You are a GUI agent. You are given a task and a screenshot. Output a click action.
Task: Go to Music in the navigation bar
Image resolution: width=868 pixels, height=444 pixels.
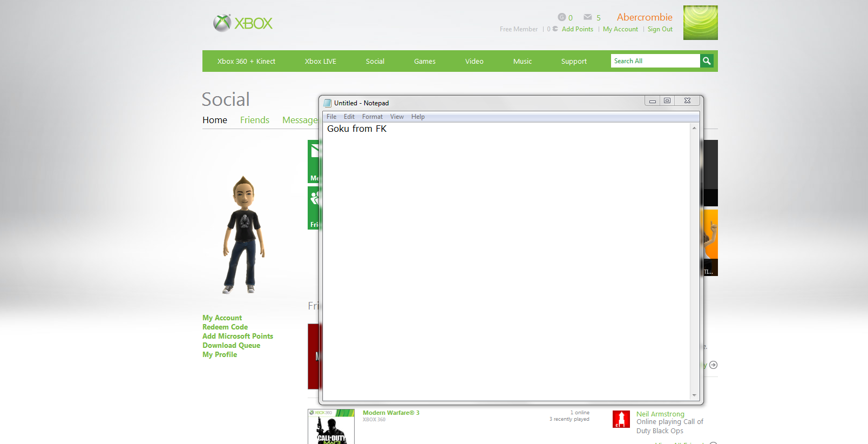[523, 61]
